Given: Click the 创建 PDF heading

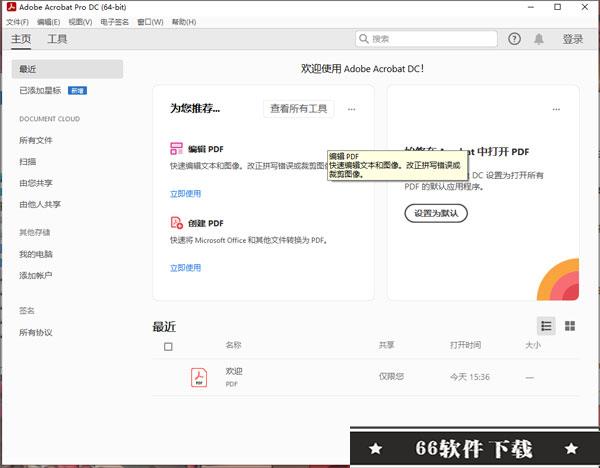Looking at the screenshot, I should click(x=205, y=223).
